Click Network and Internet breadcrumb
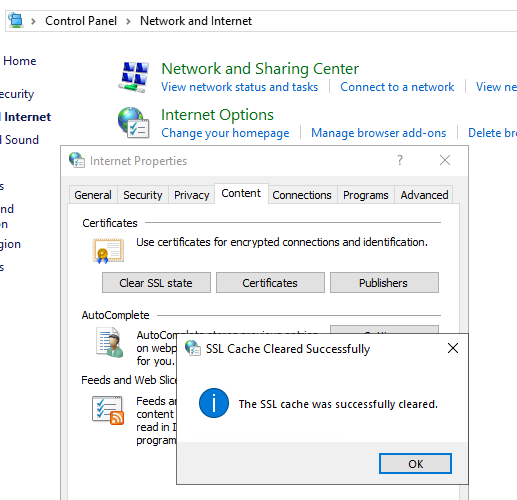The image size is (517, 500). tap(196, 21)
